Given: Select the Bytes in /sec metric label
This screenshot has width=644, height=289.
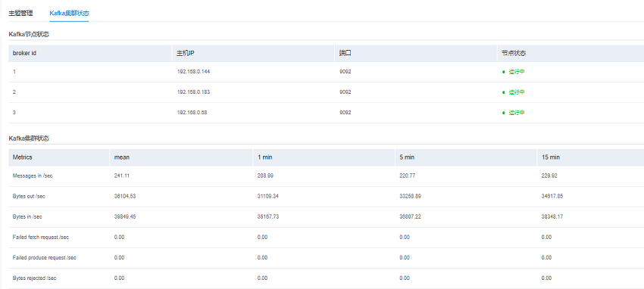Looking at the screenshot, I should 27,217.
